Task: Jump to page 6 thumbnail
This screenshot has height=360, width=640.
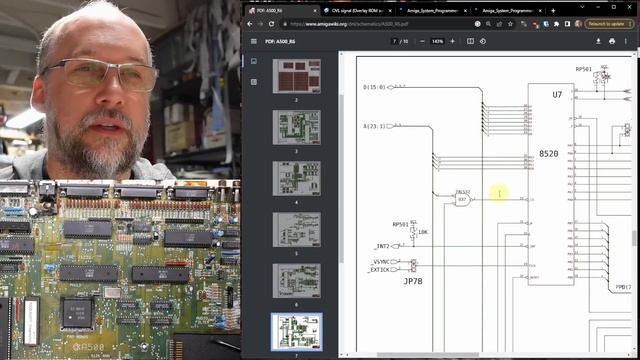Action: pyautogui.click(x=297, y=281)
